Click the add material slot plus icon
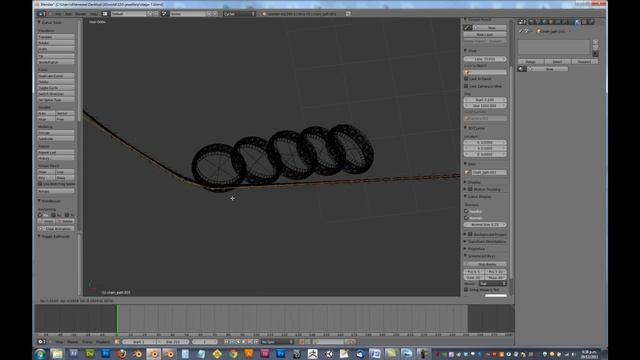 tap(596, 42)
